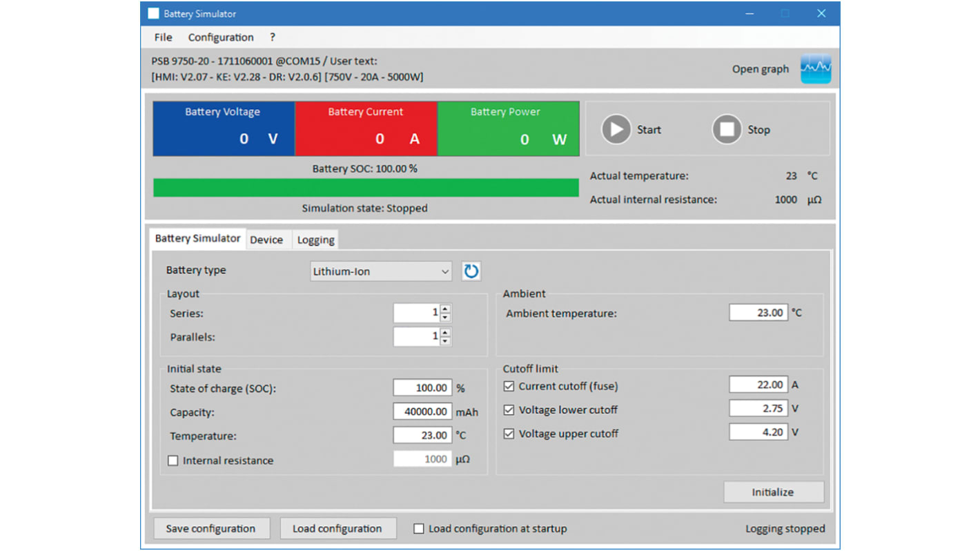980x551 pixels.
Task: Minimize the Battery Simulator window
Action: [749, 13]
